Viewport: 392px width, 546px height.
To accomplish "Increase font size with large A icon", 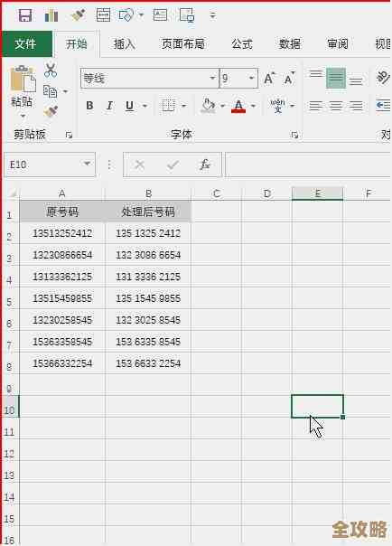I will [x=269, y=79].
